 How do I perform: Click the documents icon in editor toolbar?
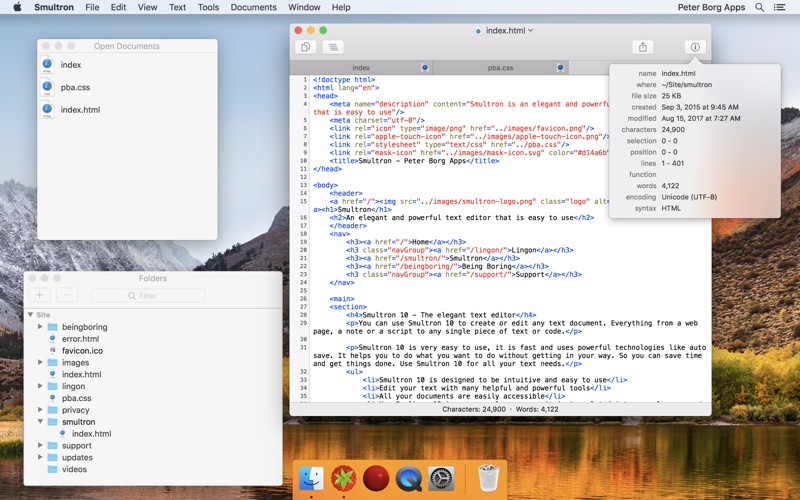point(305,47)
